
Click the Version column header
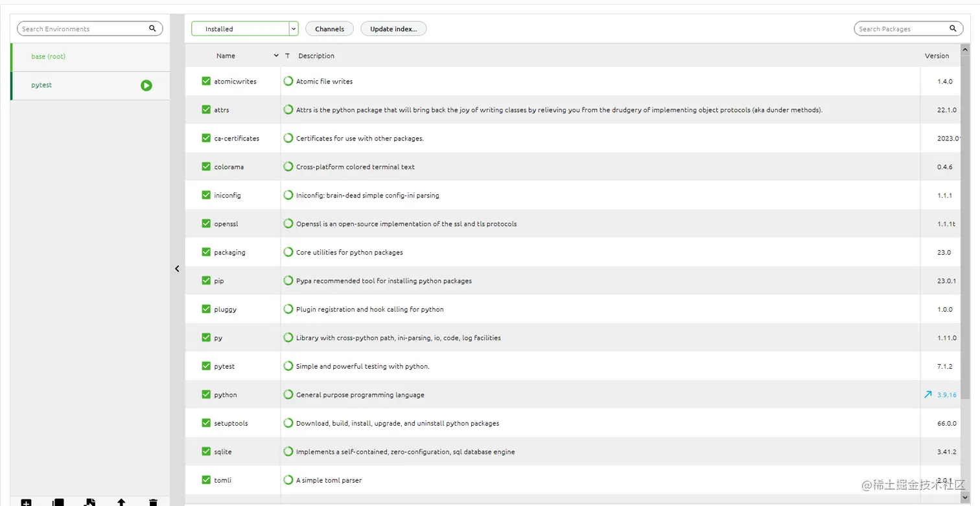pos(937,56)
